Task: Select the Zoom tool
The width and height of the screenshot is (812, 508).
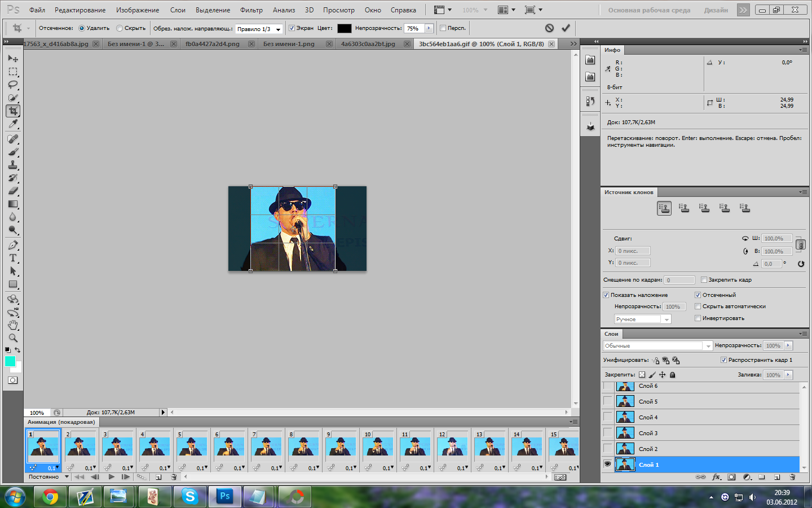Action: pos(13,338)
